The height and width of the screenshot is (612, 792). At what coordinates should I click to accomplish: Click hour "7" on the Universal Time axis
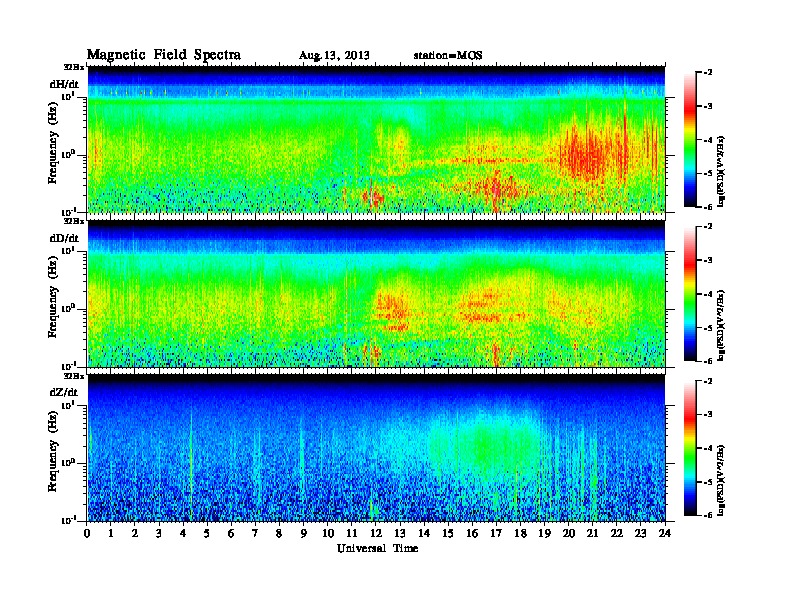(x=256, y=533)
